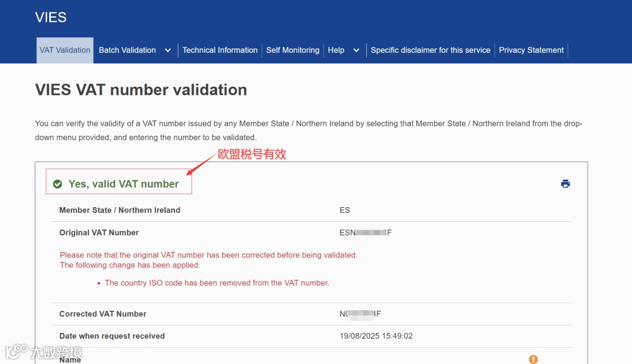The height and width of the screenshot is (364, 632).
Task: Click the 'Date when request received' label
Action: pyautogui.click(x=112, y=336)
